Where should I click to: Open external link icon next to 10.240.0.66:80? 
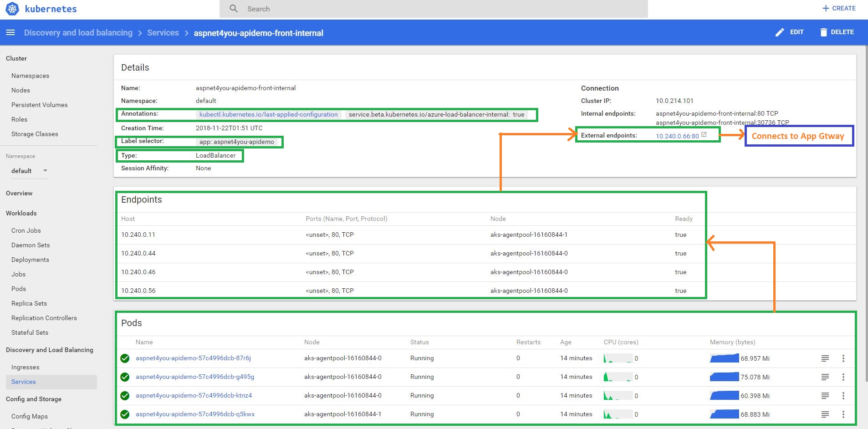click(704, 135)
